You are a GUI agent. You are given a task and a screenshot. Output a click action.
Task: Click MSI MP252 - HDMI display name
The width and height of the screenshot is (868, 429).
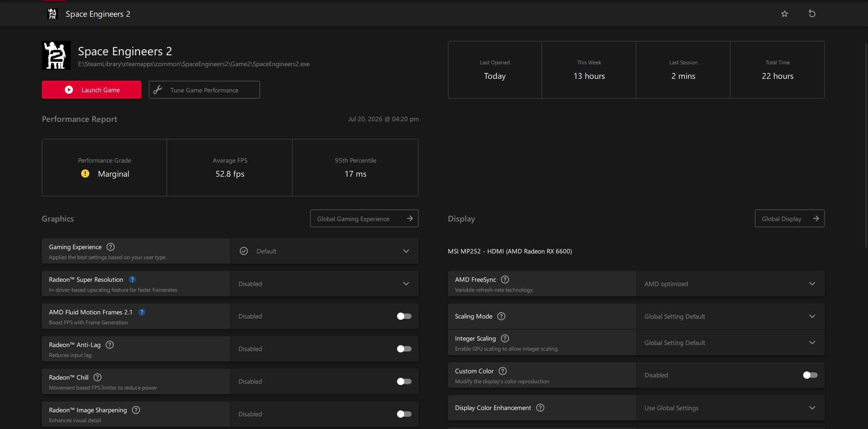point(510,251)
